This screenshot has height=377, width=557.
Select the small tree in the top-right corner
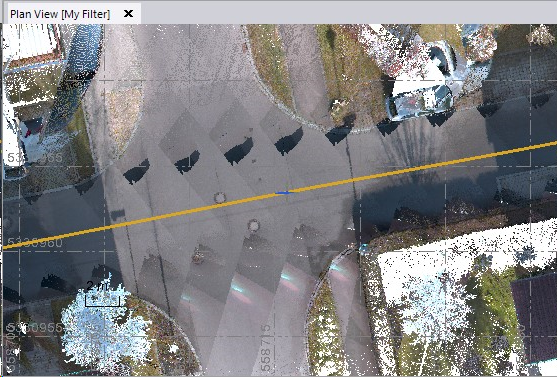(541, 35)
